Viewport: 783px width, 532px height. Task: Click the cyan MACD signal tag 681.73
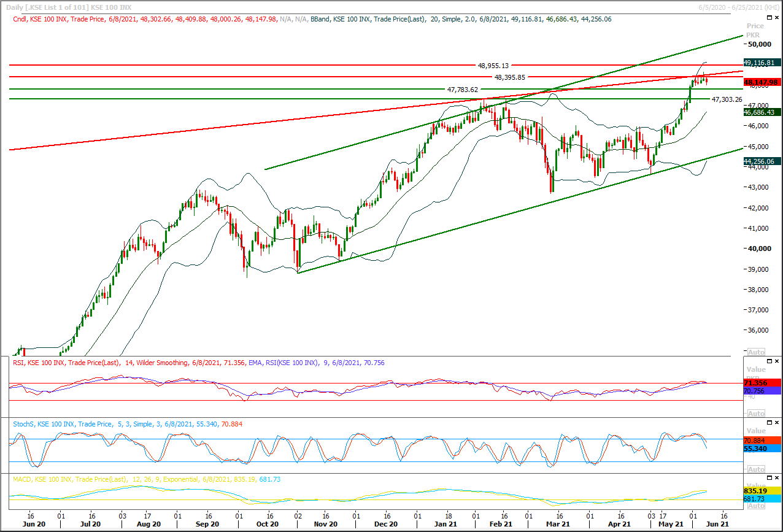(762, 500)
